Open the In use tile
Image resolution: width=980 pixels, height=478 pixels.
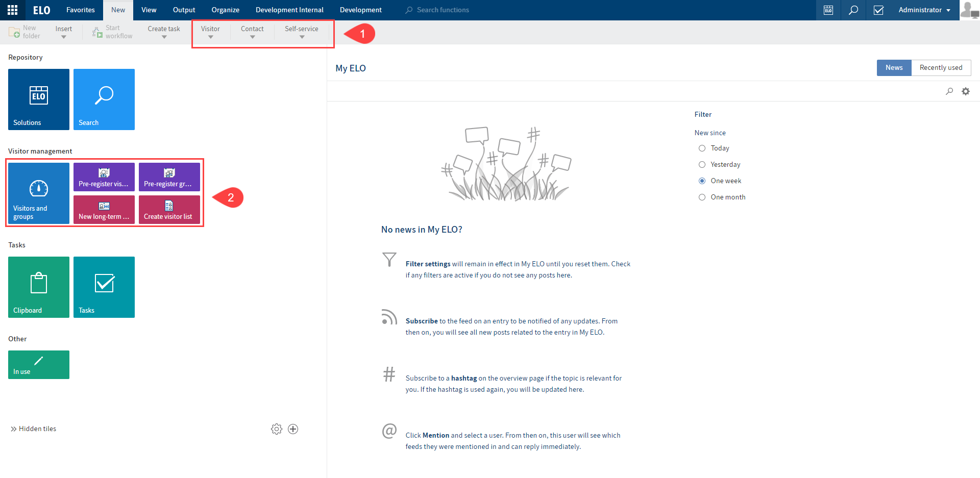(39, 365)
